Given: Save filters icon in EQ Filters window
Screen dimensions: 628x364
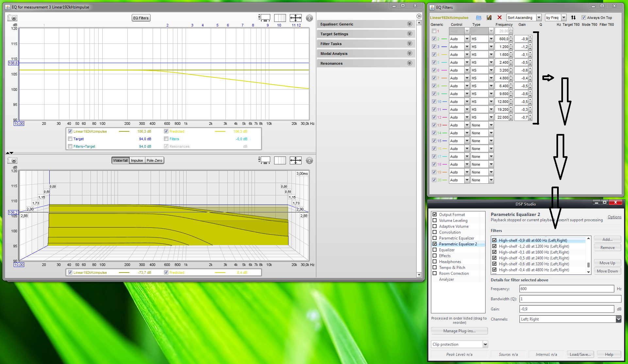Looking at the screenshot, I should click(x=489, y=18).
